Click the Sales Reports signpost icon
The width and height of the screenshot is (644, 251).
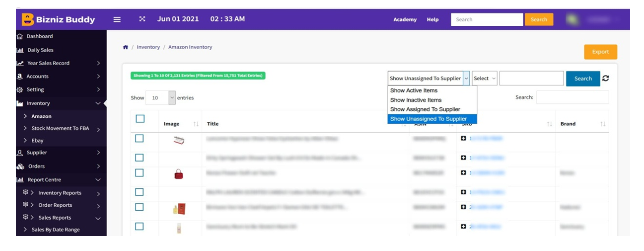[x=25, y=217]
